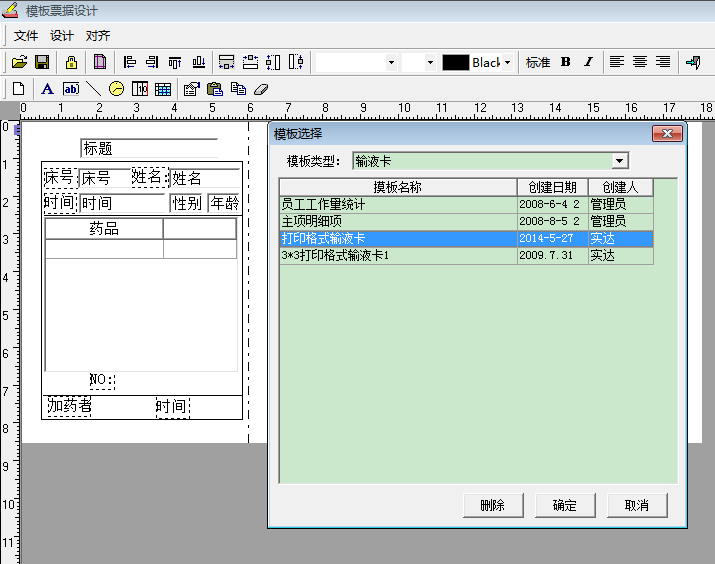Make selected objects the same width, wider
This screenshot has width=715, height=564.
(x=227, y=62)
